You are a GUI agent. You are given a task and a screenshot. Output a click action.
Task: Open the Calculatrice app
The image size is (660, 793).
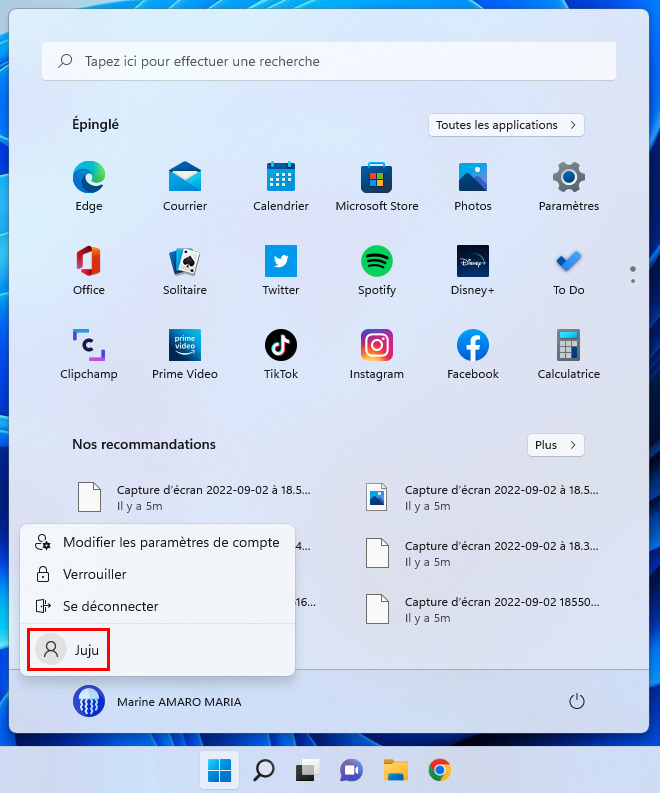(568, 354)
